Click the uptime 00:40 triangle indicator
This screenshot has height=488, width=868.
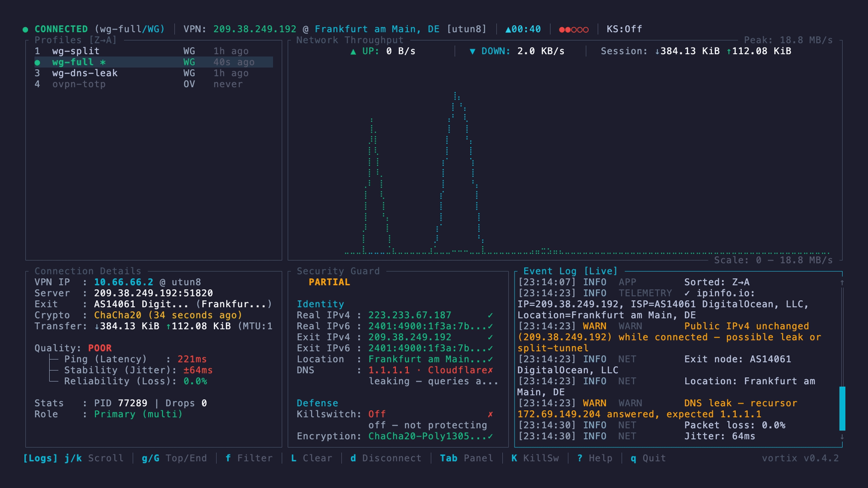coord(523,29)
